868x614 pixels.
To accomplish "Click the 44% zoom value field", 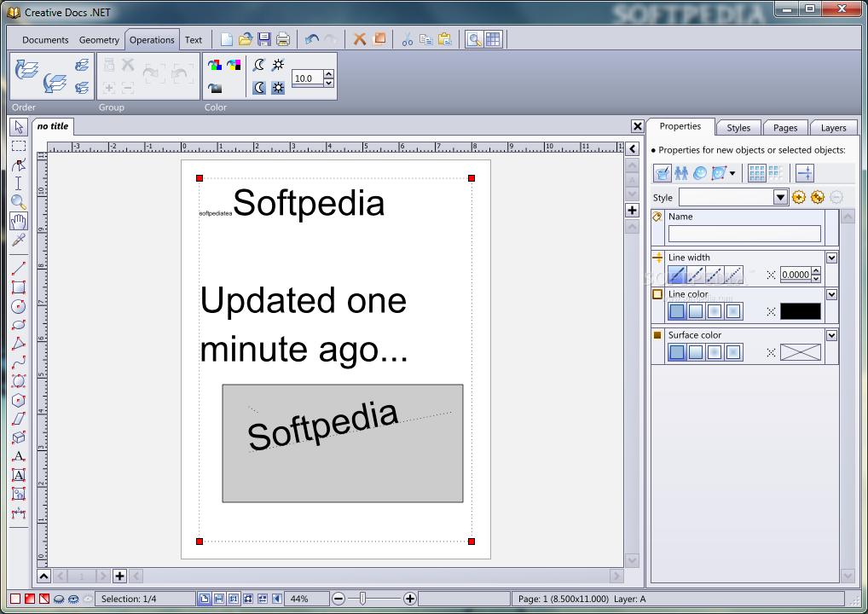I will point(306,599).
